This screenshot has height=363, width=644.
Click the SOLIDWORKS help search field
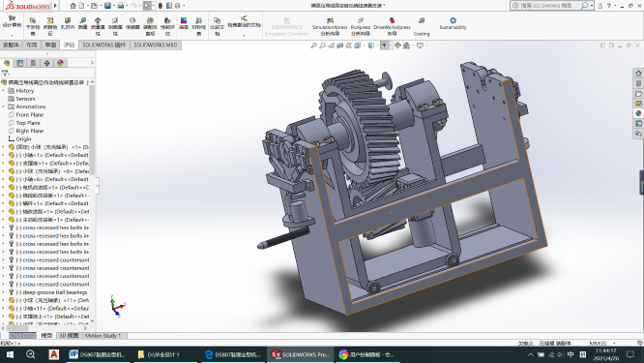coord(546,6)
